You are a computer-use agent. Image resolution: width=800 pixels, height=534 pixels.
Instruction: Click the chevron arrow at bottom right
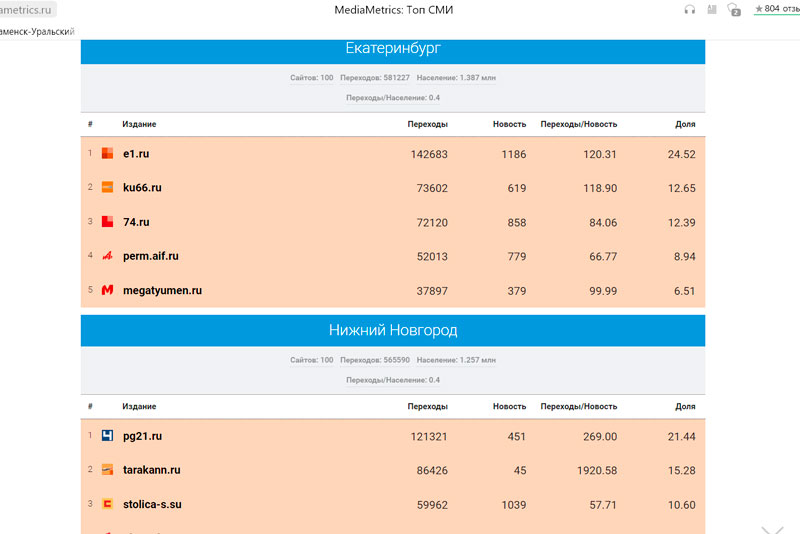772,529
